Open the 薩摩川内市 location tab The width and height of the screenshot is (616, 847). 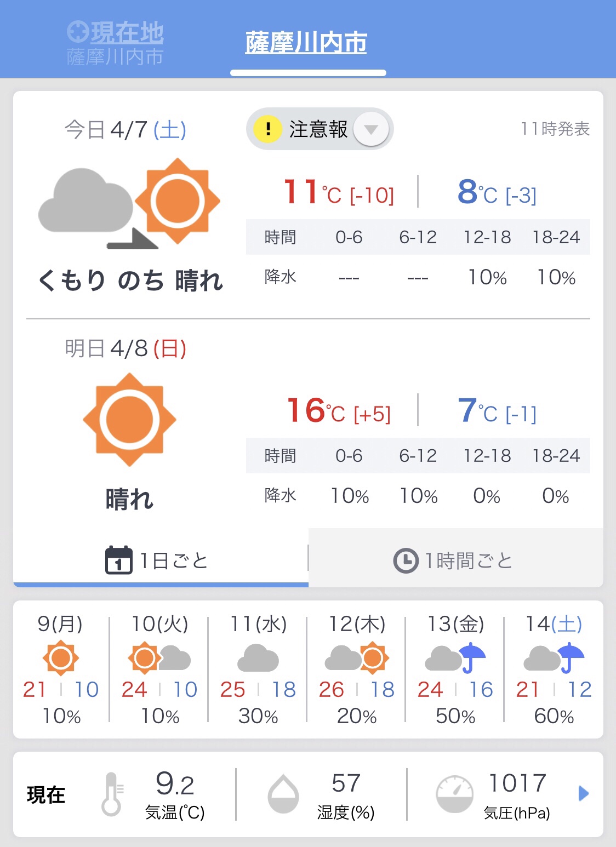(x=306, y=43)
